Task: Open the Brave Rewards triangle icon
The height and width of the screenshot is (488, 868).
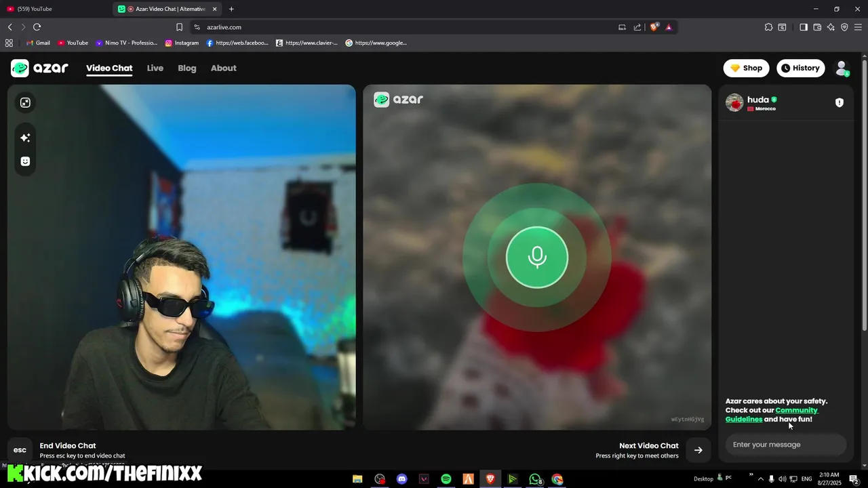Action: 669,27
